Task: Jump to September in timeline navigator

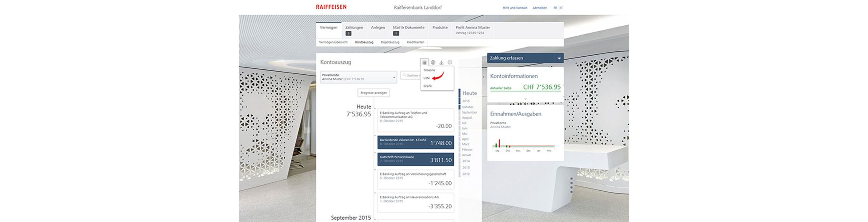Action: pos(469,112)
